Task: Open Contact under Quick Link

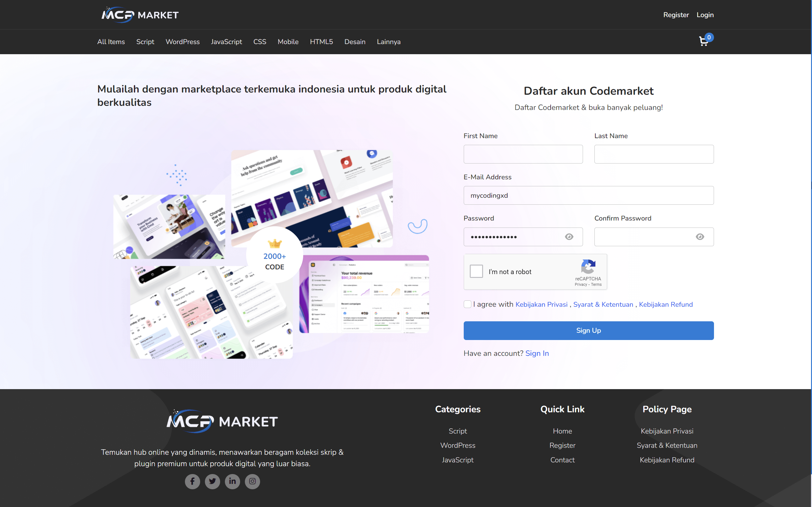Action: (x=562, y=460)
